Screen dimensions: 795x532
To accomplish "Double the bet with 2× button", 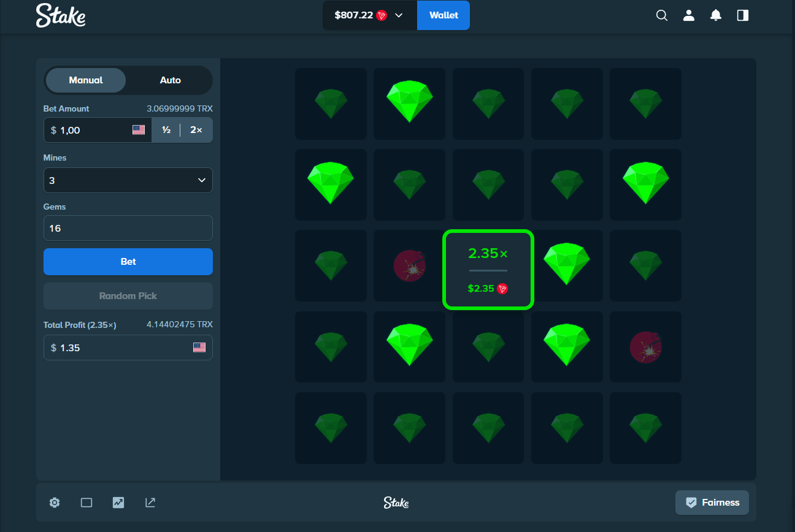I will [x=196, y=130].
